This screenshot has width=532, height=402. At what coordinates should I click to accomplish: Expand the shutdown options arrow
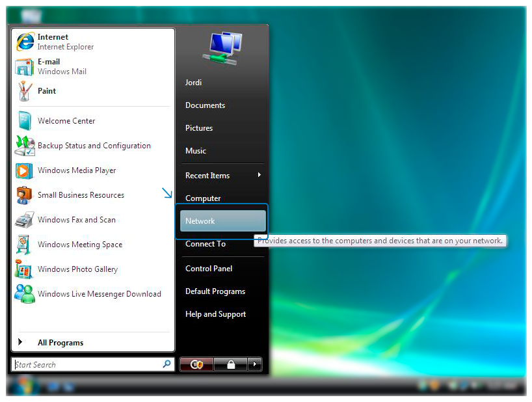(255, 365)
